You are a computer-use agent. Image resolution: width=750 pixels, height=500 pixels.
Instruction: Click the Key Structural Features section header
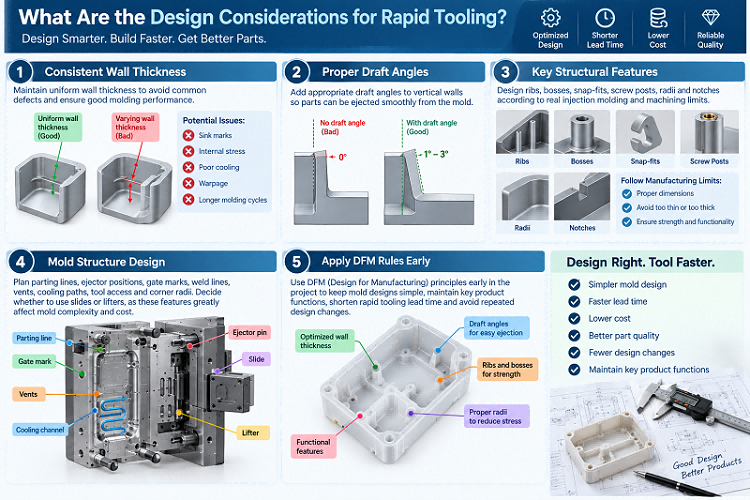pyautogui.click(x=618, y=72)
